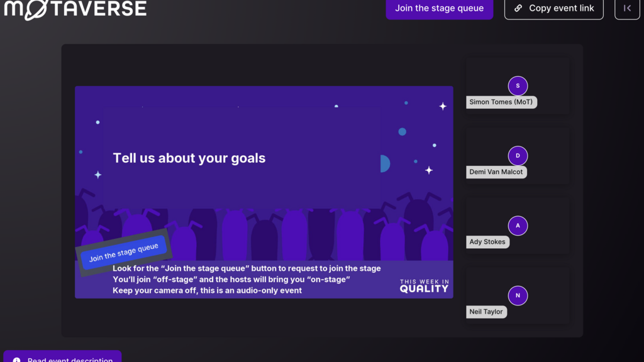Select Demi Van Malcot's D avatar
Image resolution: width=644 pixels, height=362 pixels.
pyautogui.click(x=518, y=156)
